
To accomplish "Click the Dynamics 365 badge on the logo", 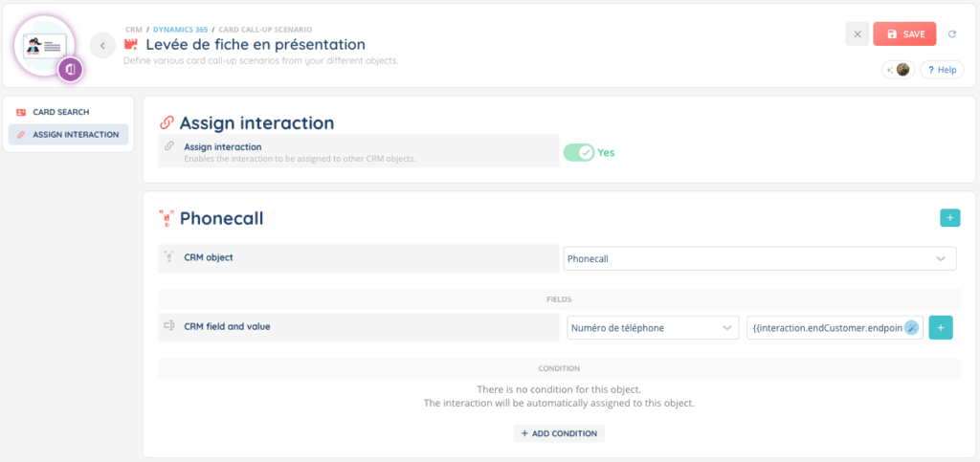I will (70, 69).
